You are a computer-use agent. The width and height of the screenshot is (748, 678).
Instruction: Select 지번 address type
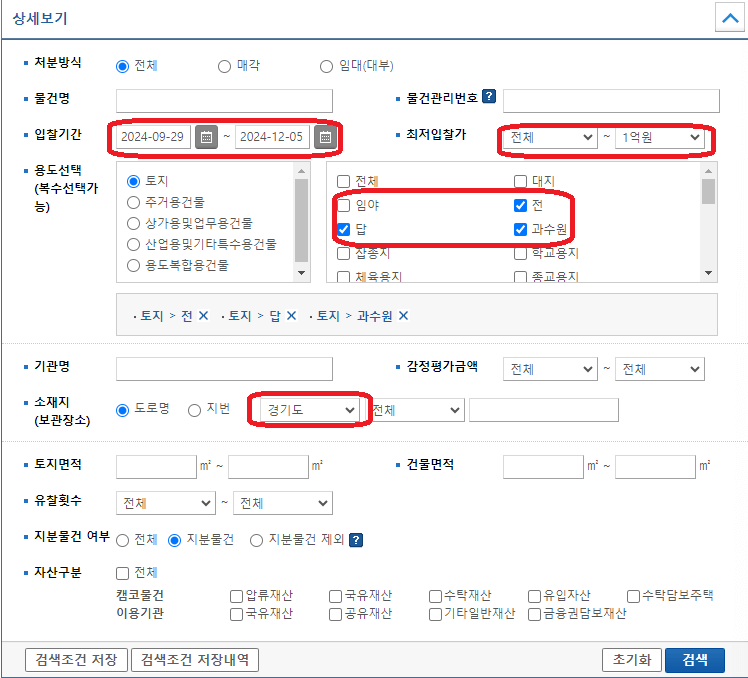(194, 410)
